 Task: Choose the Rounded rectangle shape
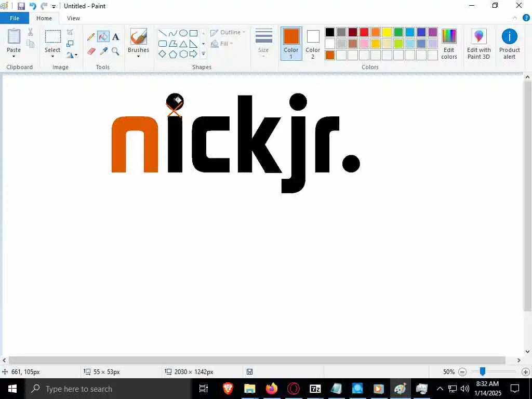tap(163, 44)
